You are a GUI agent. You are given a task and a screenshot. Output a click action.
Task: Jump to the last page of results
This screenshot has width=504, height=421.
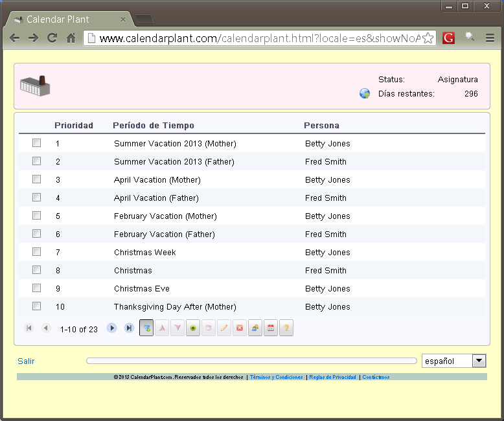tap(129, 328)
